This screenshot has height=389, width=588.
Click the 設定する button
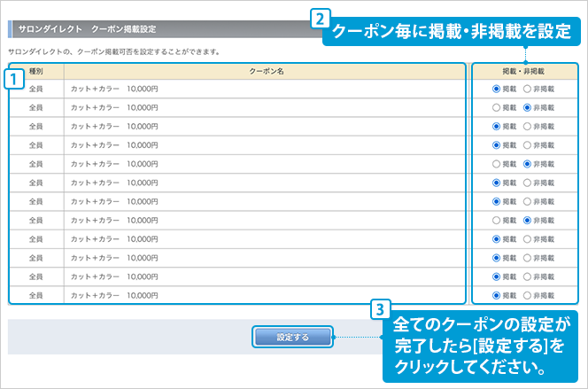[x=293, y=337]
